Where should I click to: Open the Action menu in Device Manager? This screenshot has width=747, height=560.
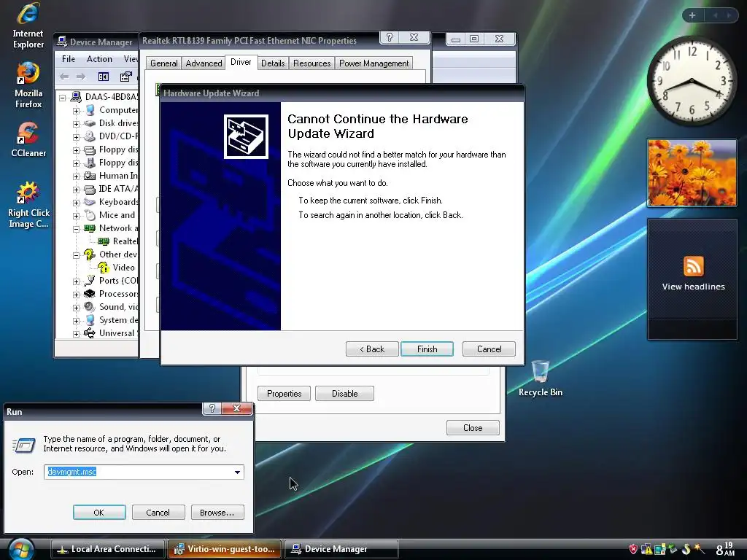[99, 59]
